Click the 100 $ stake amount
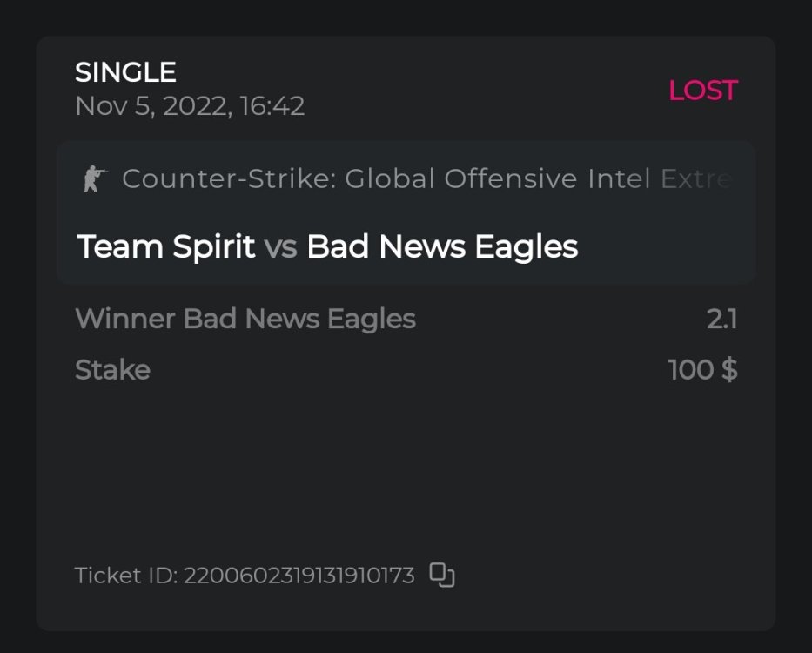This screenshot has height=653, width=812. click(702, 370)
